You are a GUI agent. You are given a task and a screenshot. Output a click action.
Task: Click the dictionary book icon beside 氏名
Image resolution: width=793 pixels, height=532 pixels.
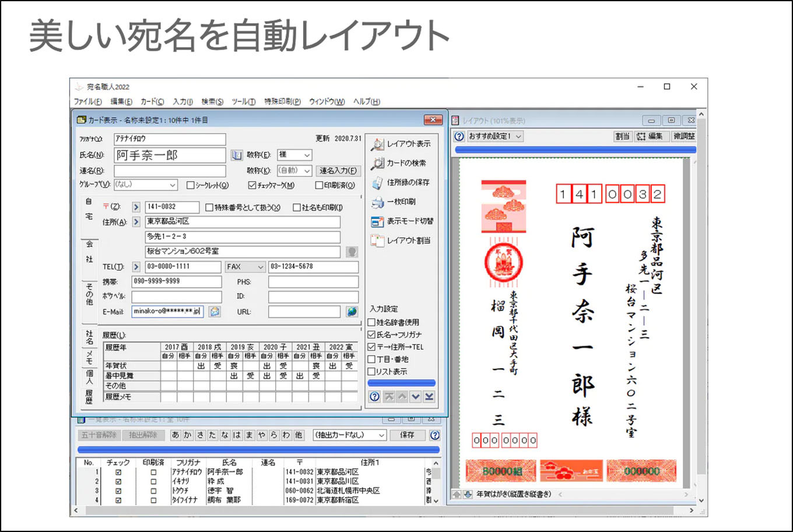[x=236, y=155]
